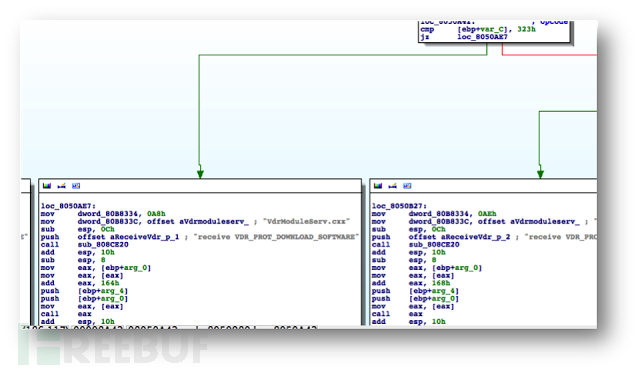Select the add eax, 164h instruction

[x=80, y=283]
